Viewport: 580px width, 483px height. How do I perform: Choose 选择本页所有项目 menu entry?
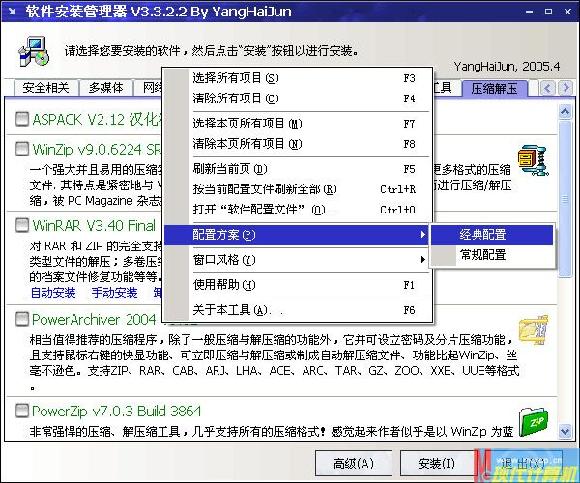pos(296,124)
